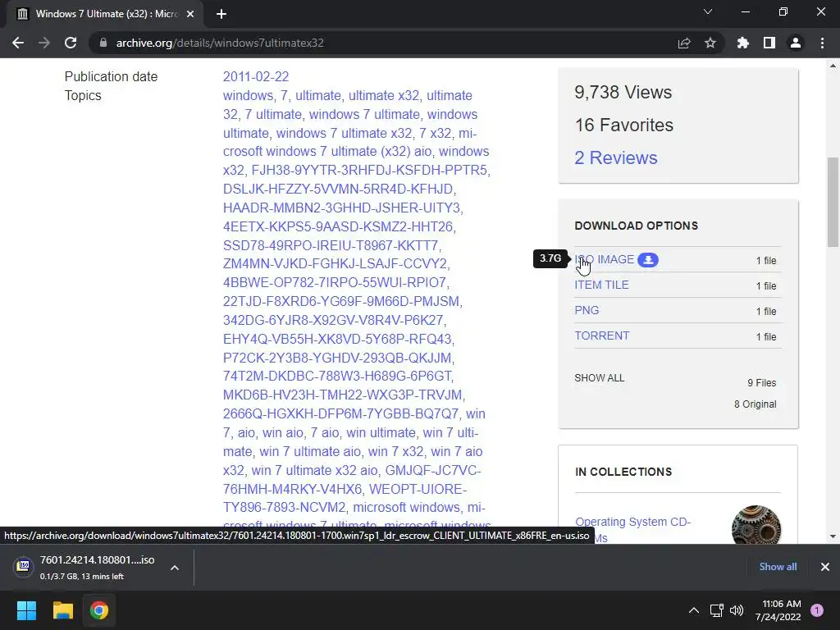Select the Windows 7 Ultimate browser tab
The image size is (840, 630).
point(105,14)
